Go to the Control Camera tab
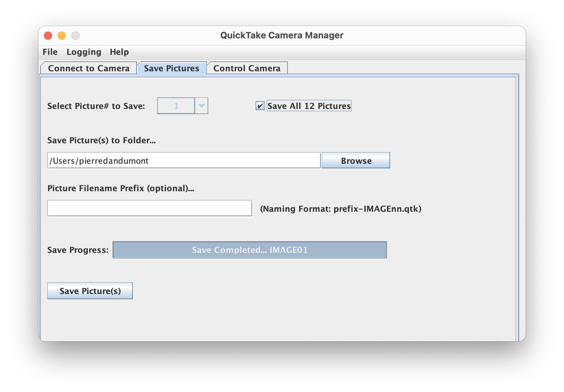The width and height of the screenshot is (564, 392). (x=247, y=68)
